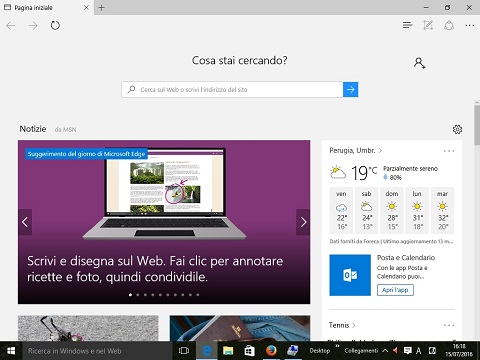The height and width of the screenshot is (360, 480).
Task: Select the first carousel dot indicator
Action: pyautogui.click(x=130, y=295)
